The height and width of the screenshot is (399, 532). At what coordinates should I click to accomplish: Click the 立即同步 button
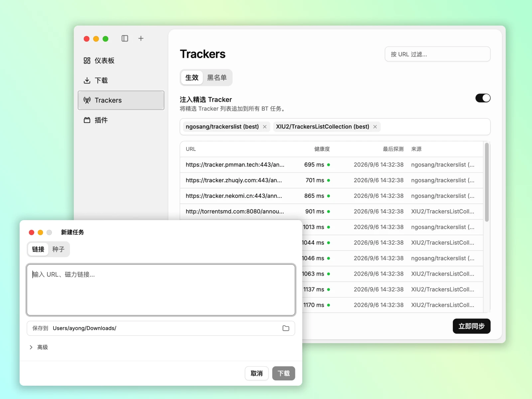(471, 326)
